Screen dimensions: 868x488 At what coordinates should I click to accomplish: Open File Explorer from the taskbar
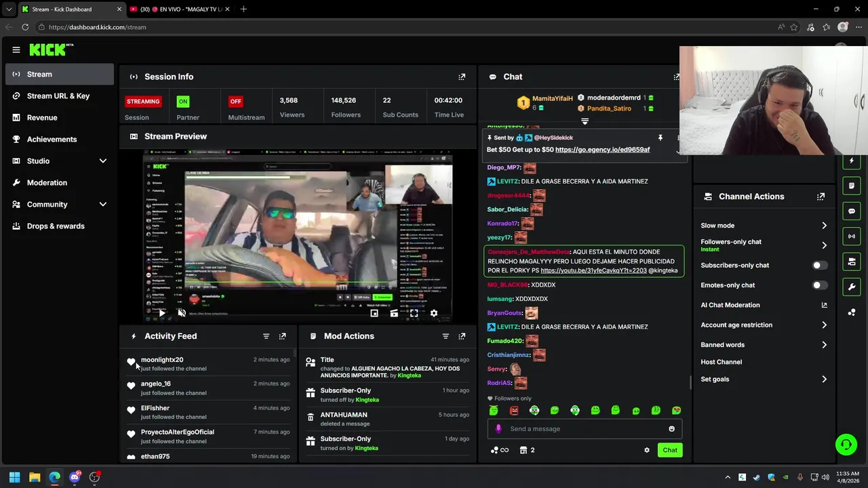pyautogui.click(x=35, y=477)
